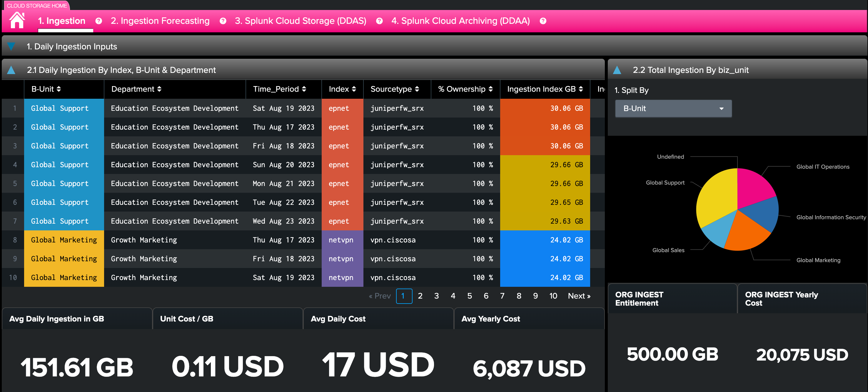The image size is (868, 392).
Task: Open help icon next to Ingestion tab
Action: (99, 21)
